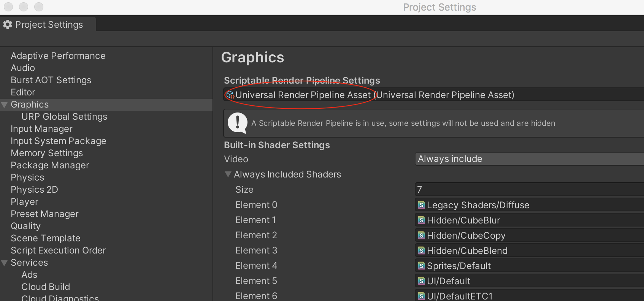Click the Universal Render Pipeline Asset icon
This screenshot has width=644, height=301.
[x=230, y=95]
